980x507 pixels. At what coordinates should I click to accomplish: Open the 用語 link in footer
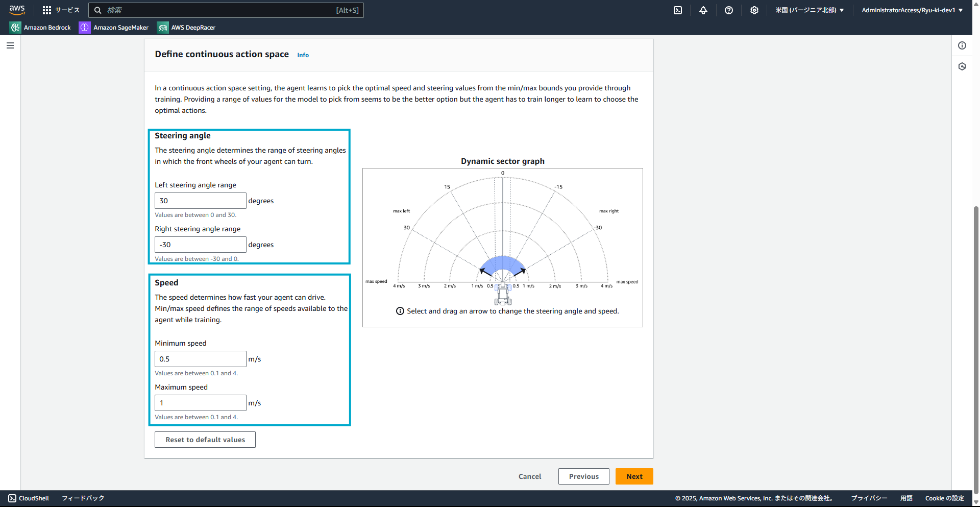tap(906, 498)
